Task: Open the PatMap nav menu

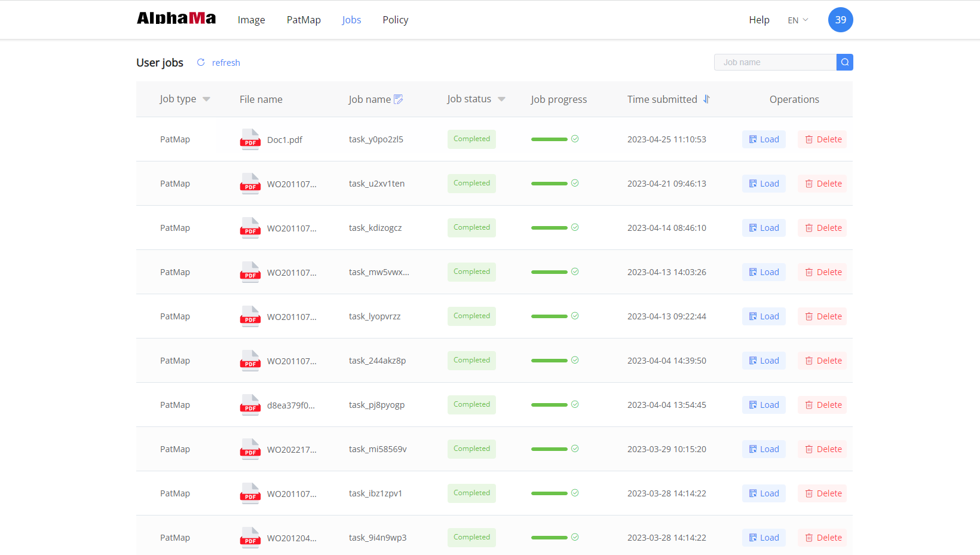Action: [304, 20]
